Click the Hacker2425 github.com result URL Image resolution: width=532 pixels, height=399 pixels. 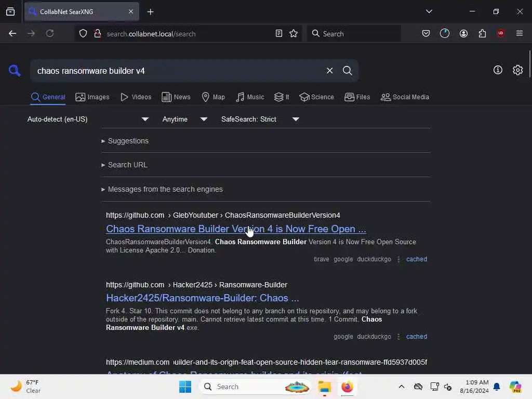(x=196, y=285)
